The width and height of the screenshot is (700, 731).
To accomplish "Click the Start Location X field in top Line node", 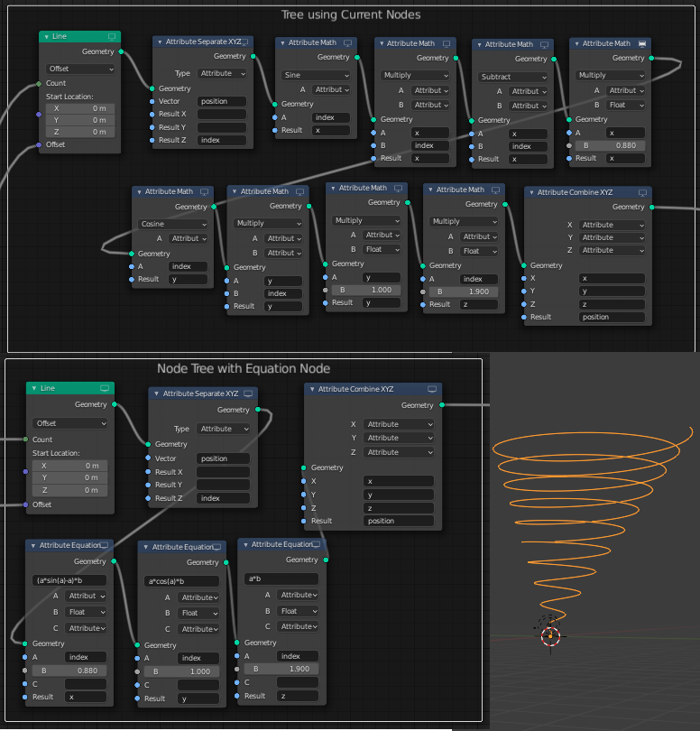I will pos(80,108).
